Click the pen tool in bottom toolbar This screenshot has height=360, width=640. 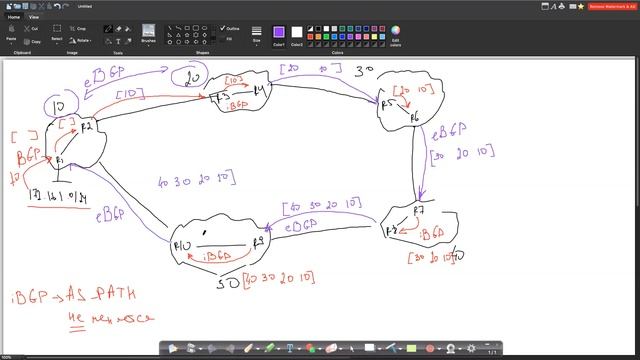coord(249,348)
